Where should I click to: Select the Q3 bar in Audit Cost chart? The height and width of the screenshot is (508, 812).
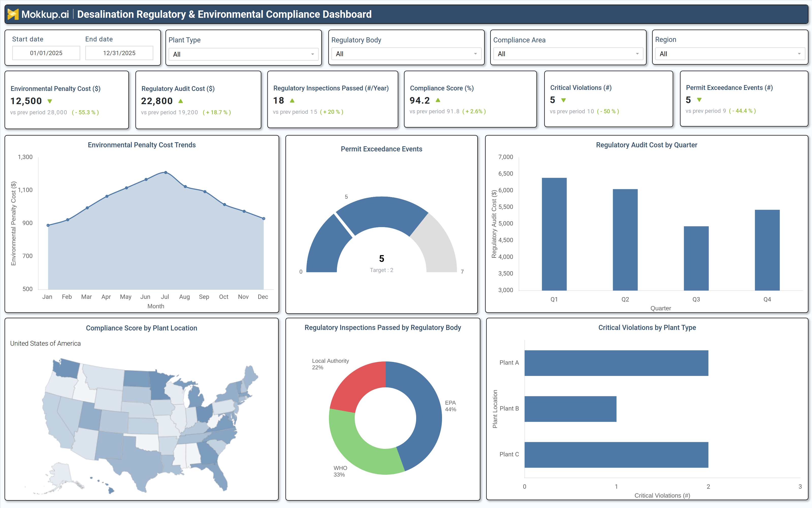tap(696, 258)
